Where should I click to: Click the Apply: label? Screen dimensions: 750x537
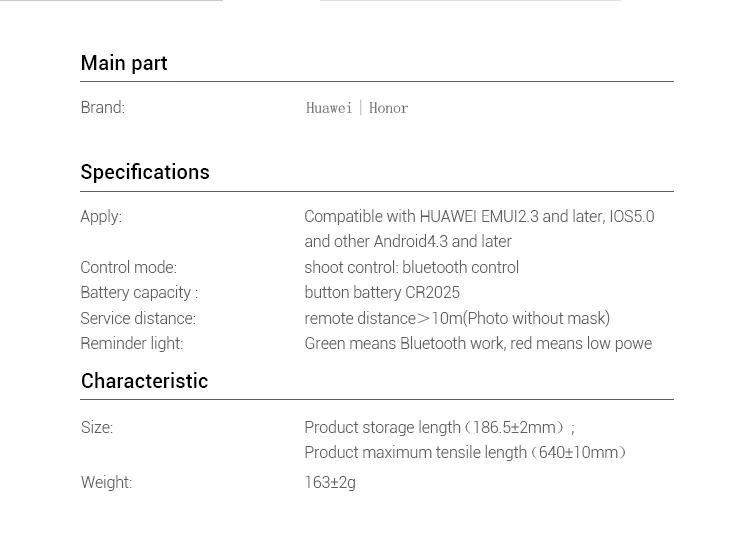101,216
